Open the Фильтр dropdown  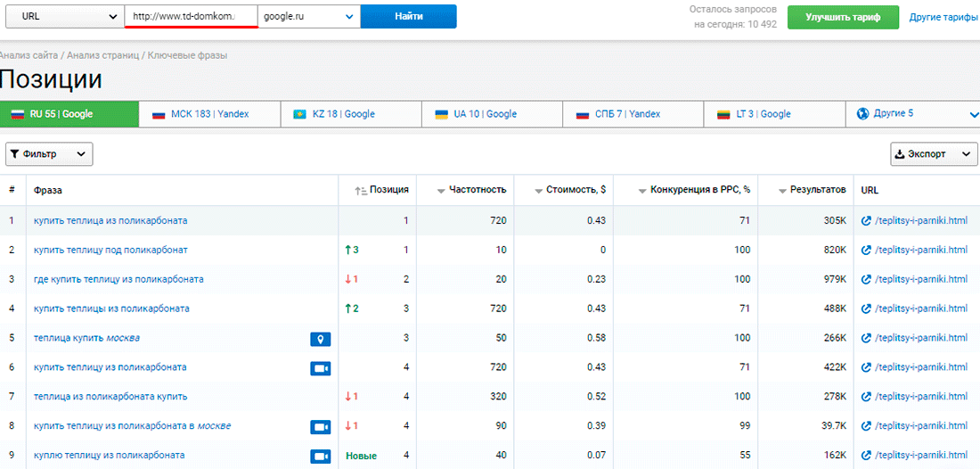pyautogui.click(x=49, y=154)
